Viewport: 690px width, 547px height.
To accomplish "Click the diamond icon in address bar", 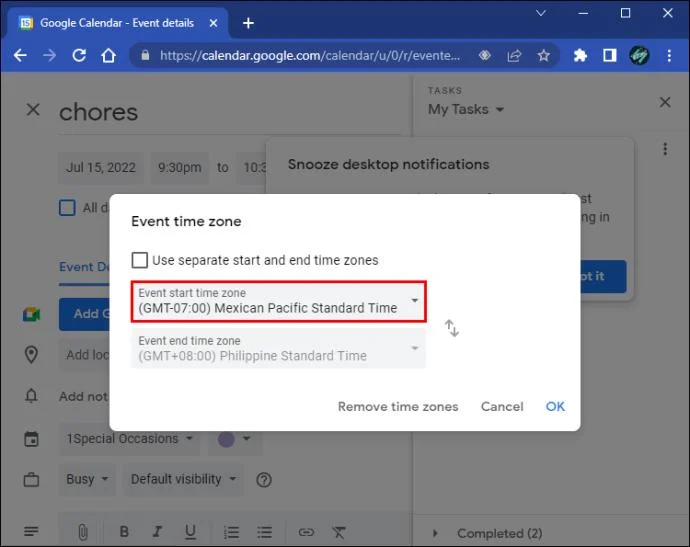I will point(484,55).
